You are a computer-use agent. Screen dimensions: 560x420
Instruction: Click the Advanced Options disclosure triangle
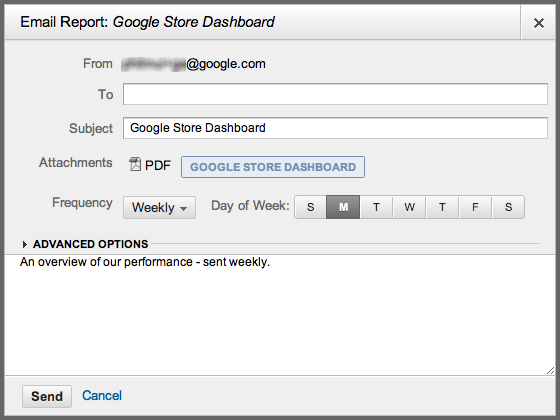coord(24,244)
